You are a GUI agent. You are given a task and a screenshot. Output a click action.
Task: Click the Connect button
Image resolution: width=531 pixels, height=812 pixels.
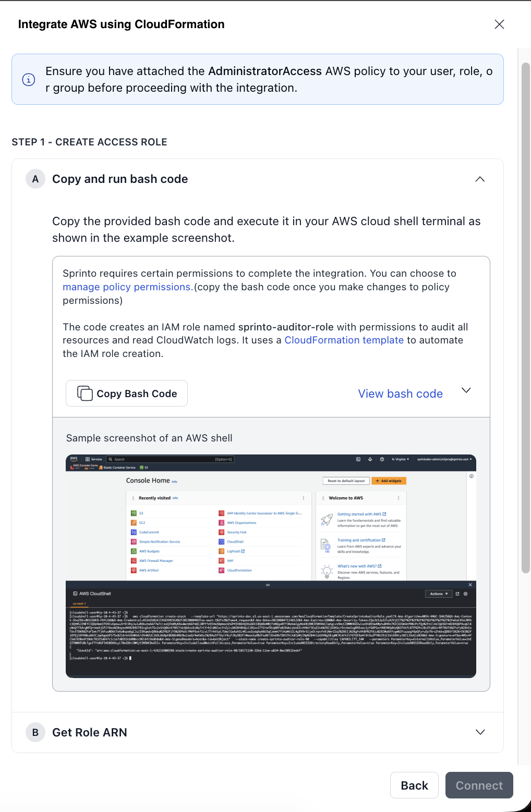point(479,785)
